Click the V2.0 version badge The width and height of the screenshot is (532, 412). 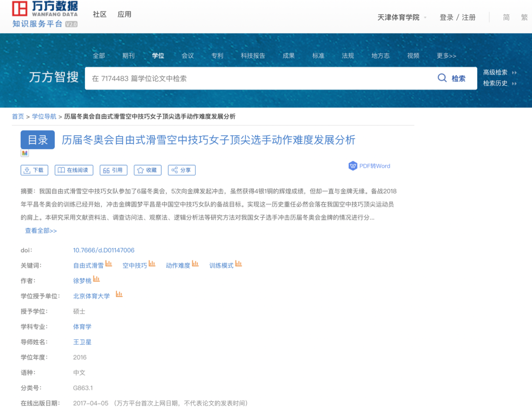coord(71,24)
